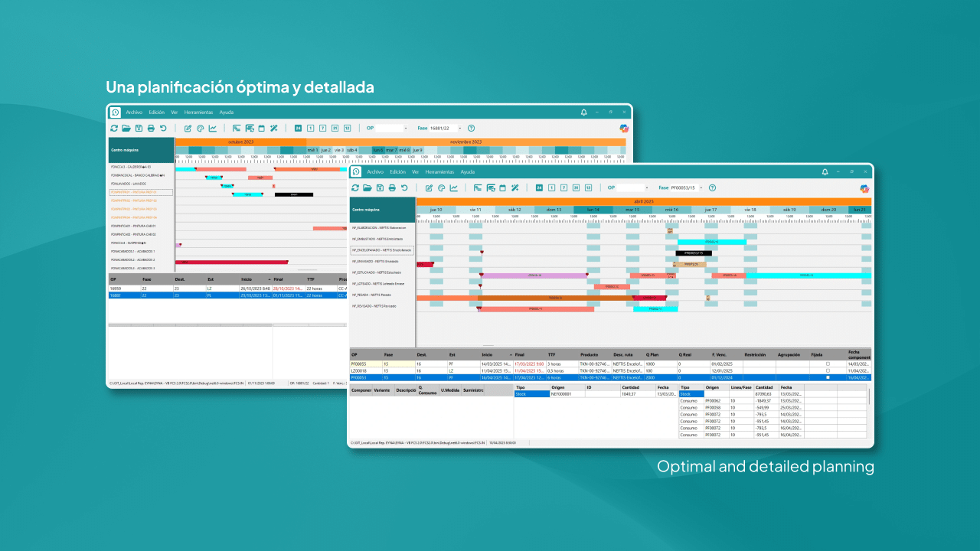
Task: Open the OP dropdown in the back window
Action: (x=406, y=128)
